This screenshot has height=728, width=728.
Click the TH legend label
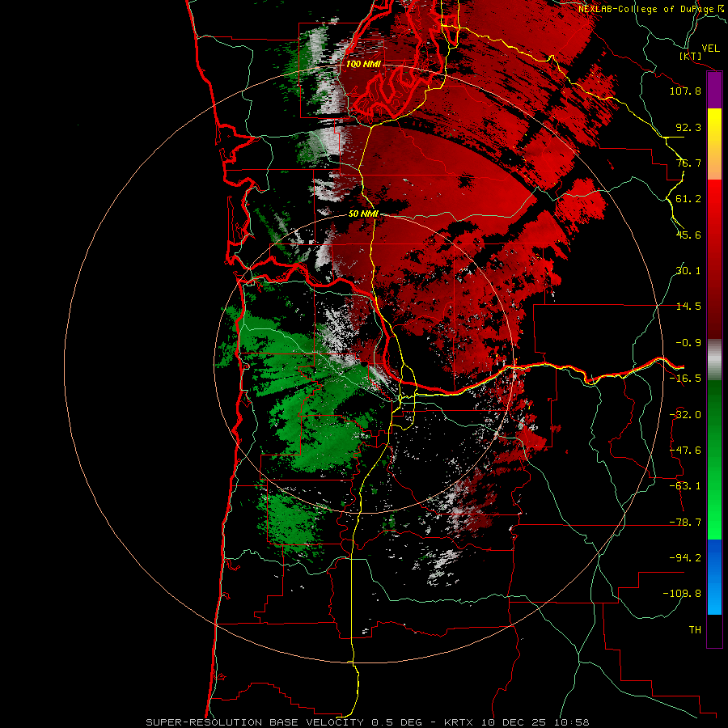(695, 630)
